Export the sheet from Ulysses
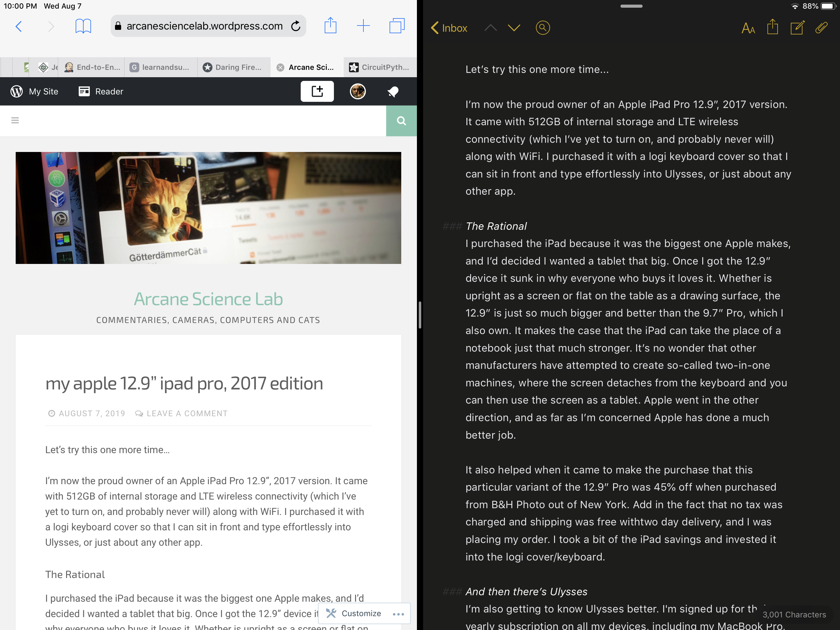 coord(772,27)
